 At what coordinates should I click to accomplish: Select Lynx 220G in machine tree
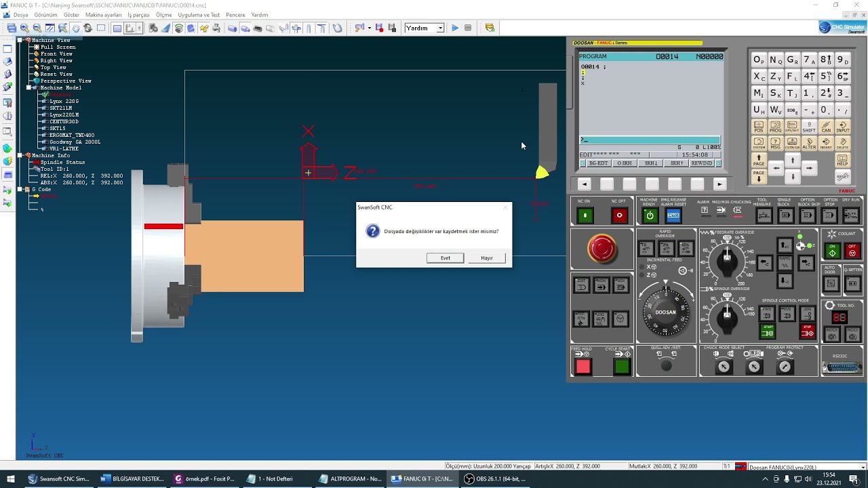click(64, 102)
